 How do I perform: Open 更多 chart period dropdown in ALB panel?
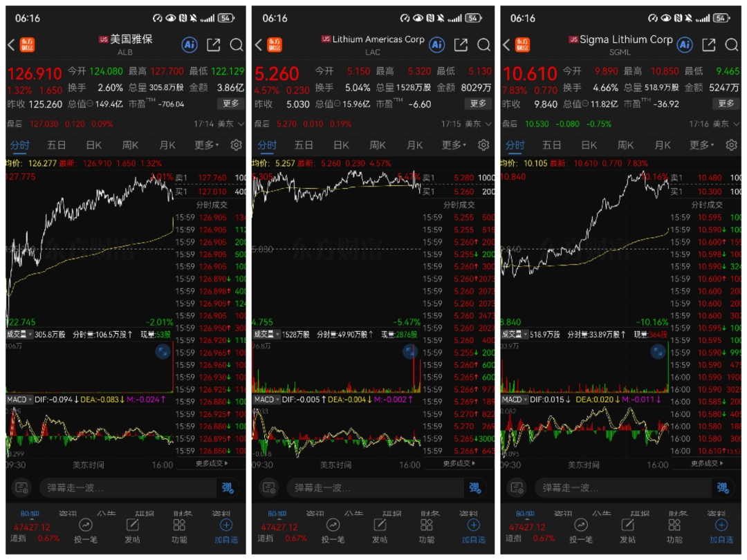point(206,144)
